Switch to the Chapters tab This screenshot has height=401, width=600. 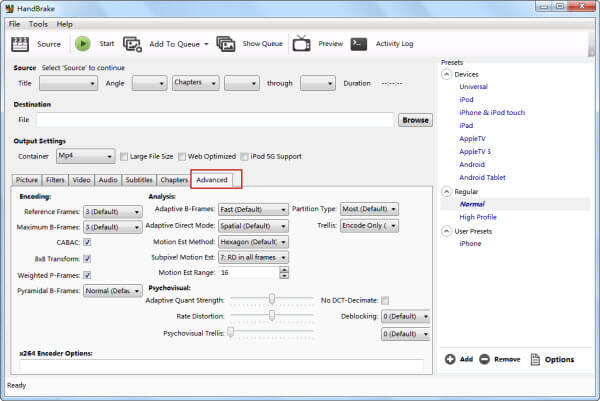click(x=174, y=180)
